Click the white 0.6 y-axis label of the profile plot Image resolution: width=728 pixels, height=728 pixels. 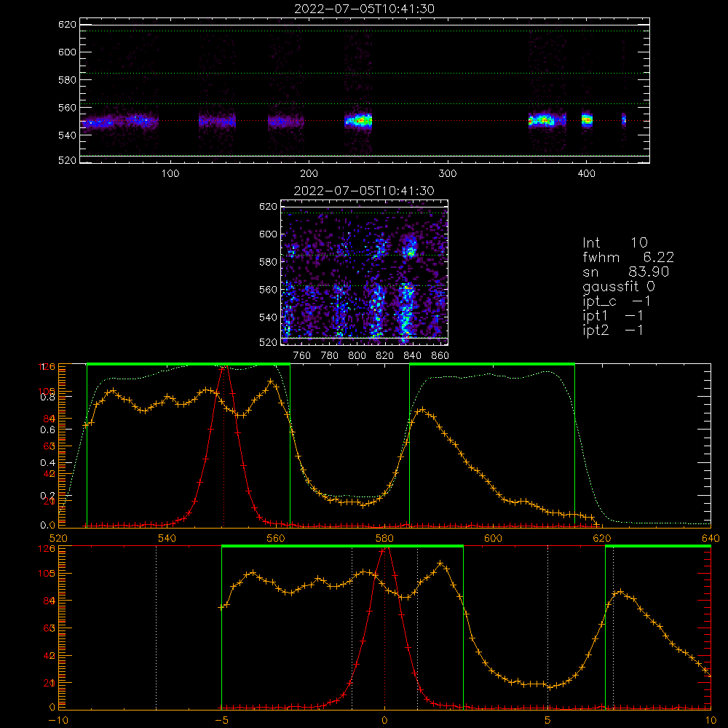47,430
